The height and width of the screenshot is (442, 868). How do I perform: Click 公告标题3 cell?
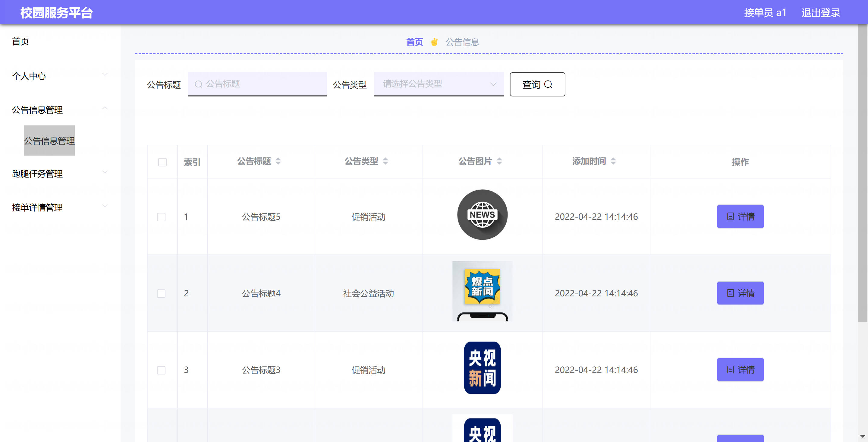tap(261, 370)
